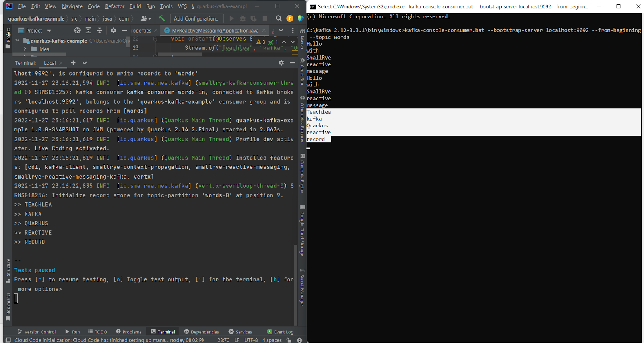Click Expand All icon in Project panel
This screenshot has height=343, width=644.
88,31
